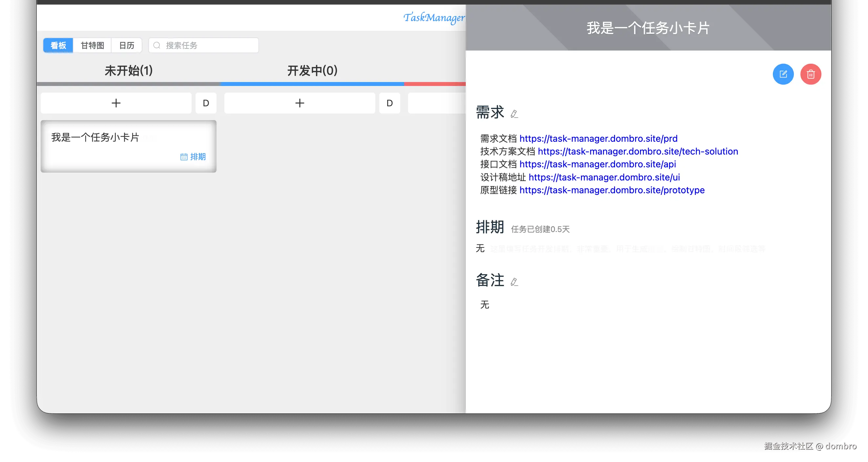868x462 pixels.
Task: Click pencil icon next to 备注 heading
Action: pos(514,282)
